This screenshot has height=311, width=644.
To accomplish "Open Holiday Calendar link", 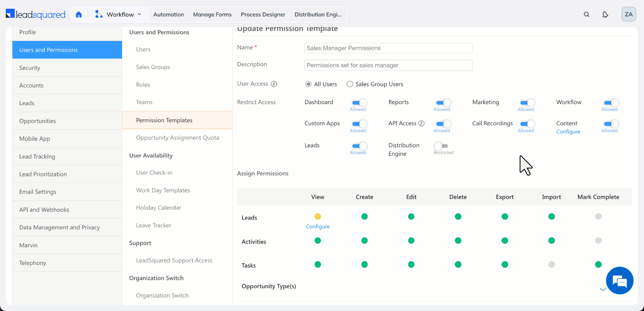I will pyautogui.click(x=159, y=208).
